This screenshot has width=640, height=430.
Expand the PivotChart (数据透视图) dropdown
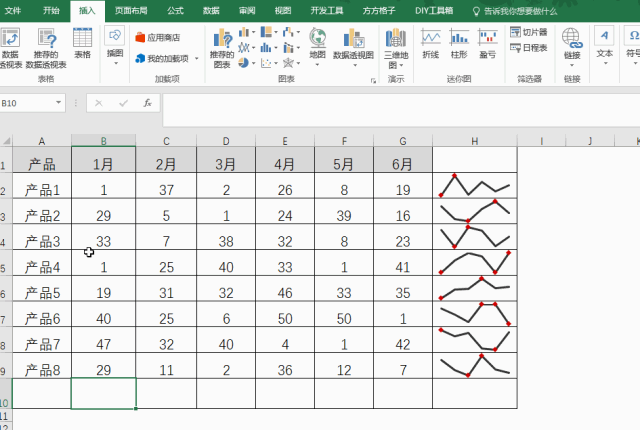[x=353, y=63]
